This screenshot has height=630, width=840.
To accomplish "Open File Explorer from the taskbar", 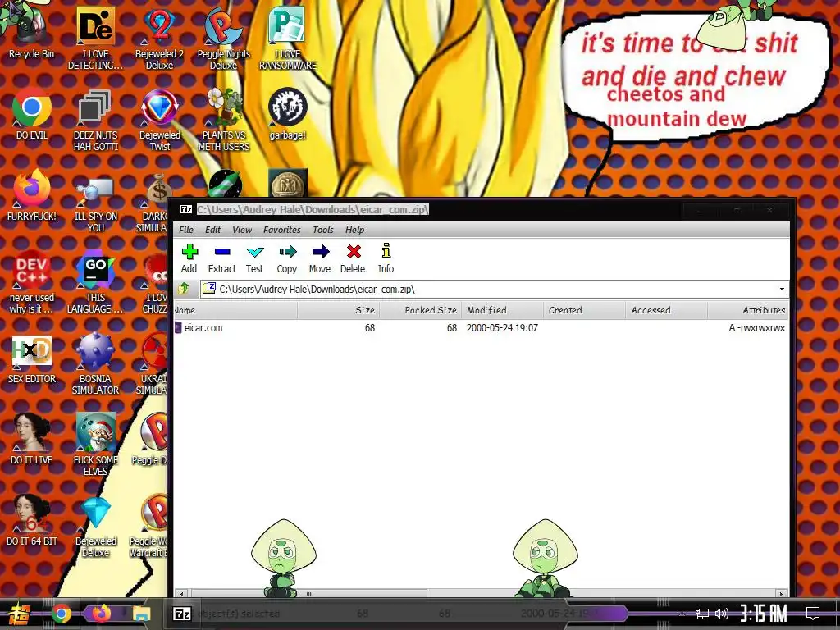I will tap(141, 614).
